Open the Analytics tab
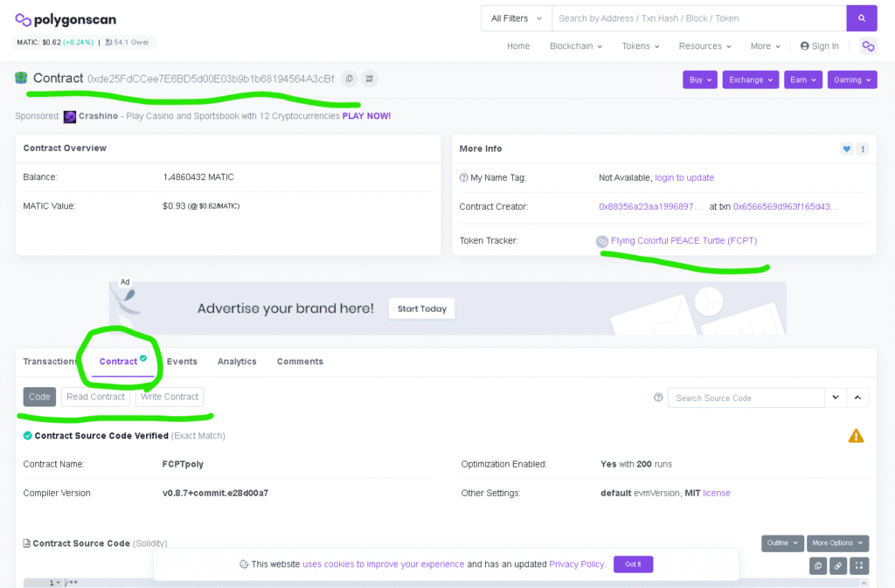 237,362
